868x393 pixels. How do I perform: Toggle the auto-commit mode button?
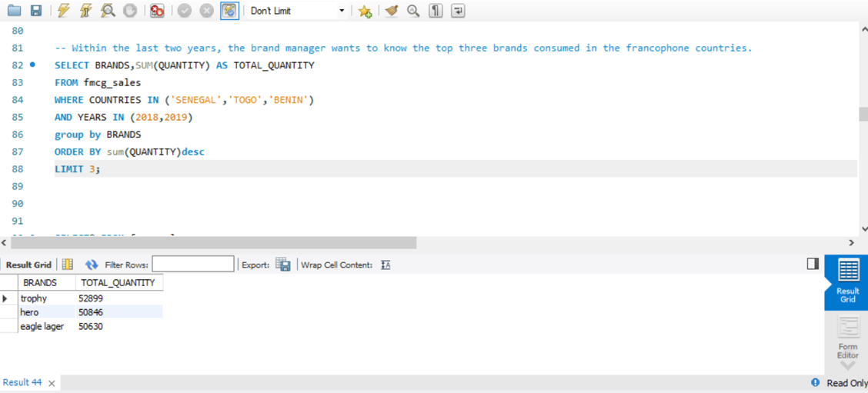229,11
